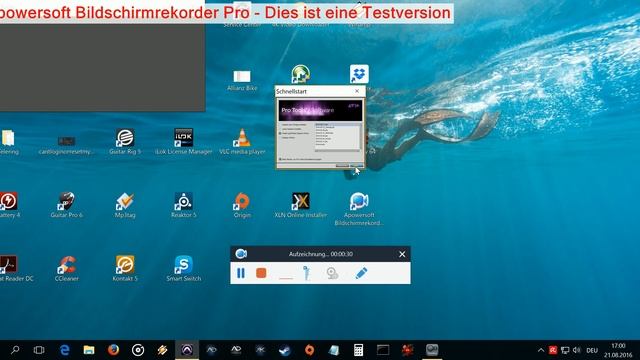Select the CCleaner desktop shortcut
Viewport: 640px width, 360px height.
point(67,268)
